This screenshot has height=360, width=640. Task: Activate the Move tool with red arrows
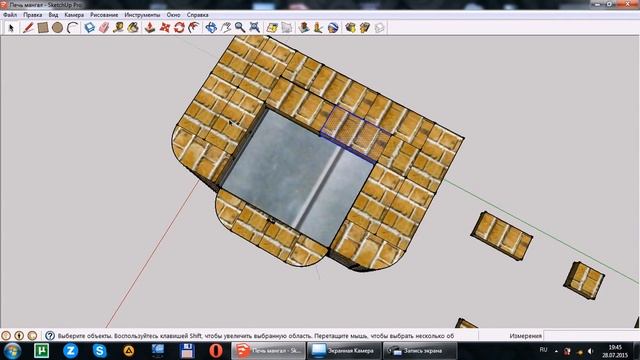(x=164, y=28)
